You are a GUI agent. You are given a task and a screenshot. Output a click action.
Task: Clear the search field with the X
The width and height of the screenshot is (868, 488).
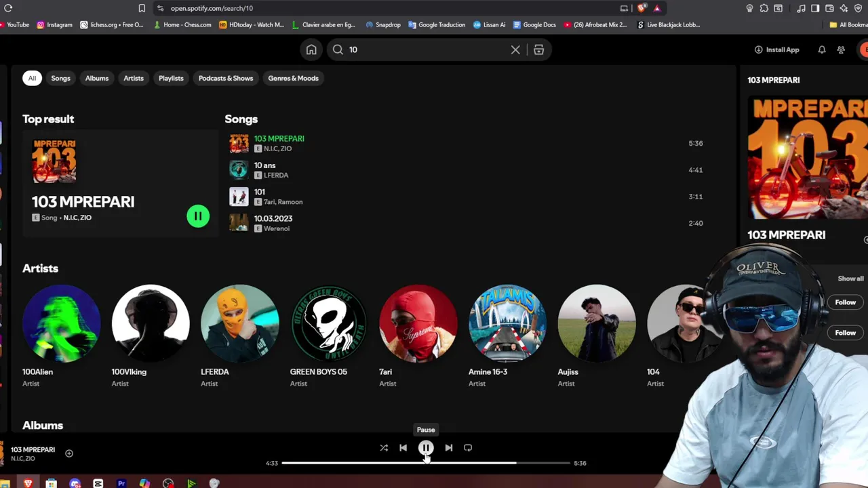click(515, 49)
